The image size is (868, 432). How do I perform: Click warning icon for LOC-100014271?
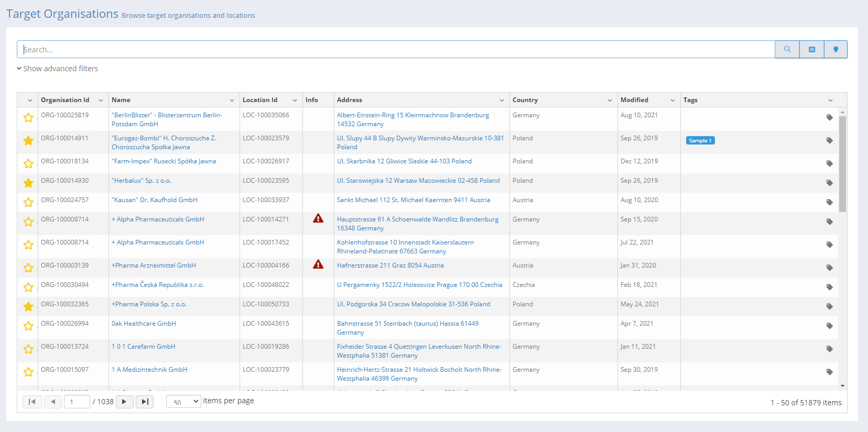coord(318,219)
